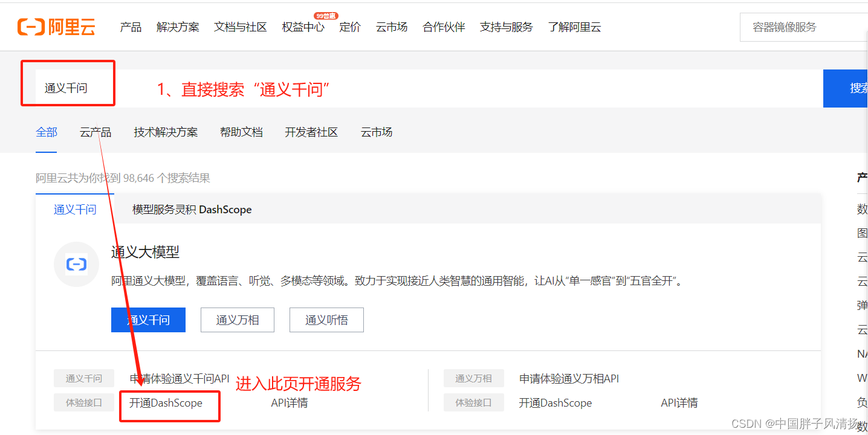
Task: Open 权益中心 in top navigation
Action: point(303,27)
